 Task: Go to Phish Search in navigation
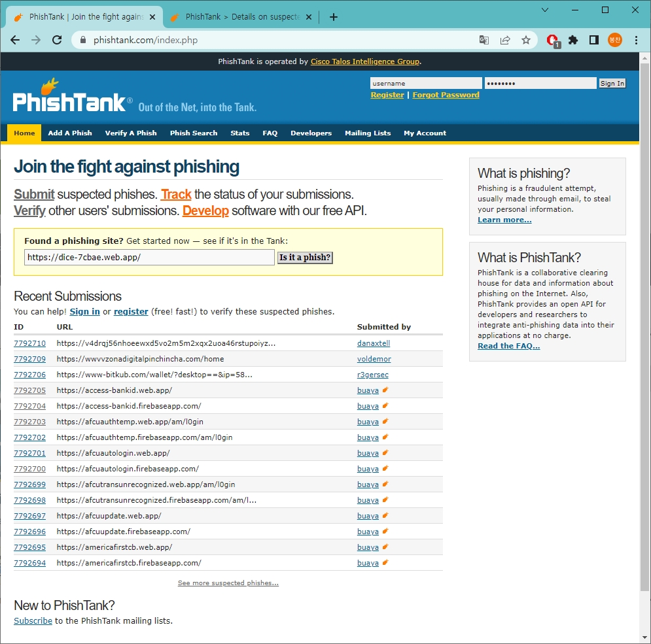point(194,133)
